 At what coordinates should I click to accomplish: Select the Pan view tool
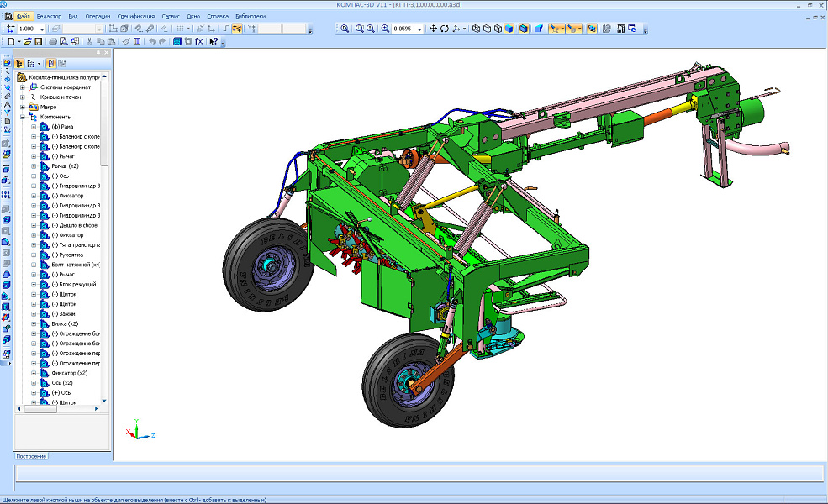click(433, 29)
